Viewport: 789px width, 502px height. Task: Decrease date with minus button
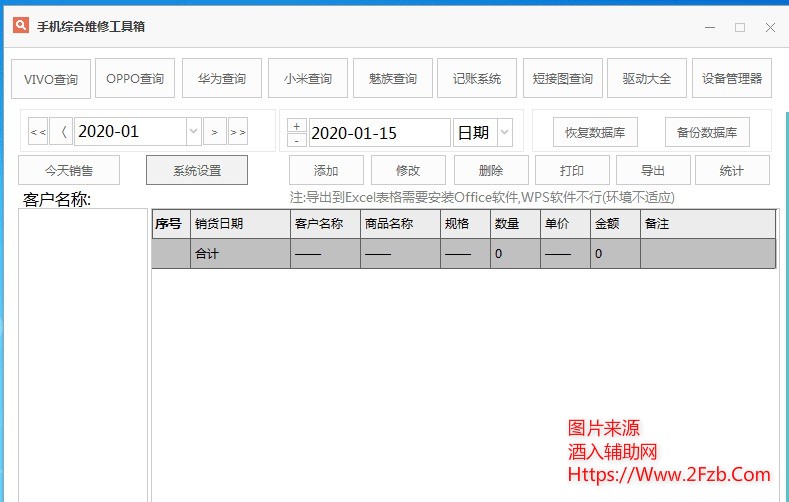pos(297,140)
